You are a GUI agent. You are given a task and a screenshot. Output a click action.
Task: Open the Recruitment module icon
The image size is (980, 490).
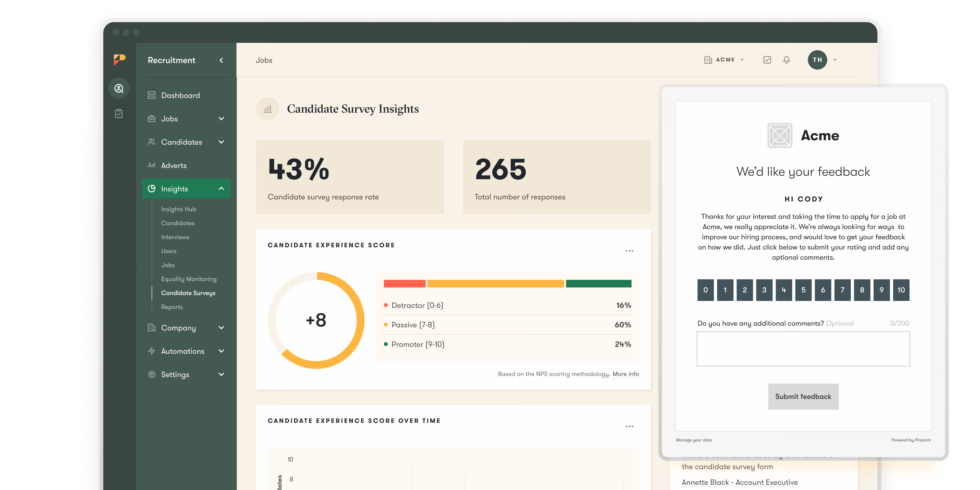pos(119,89)
